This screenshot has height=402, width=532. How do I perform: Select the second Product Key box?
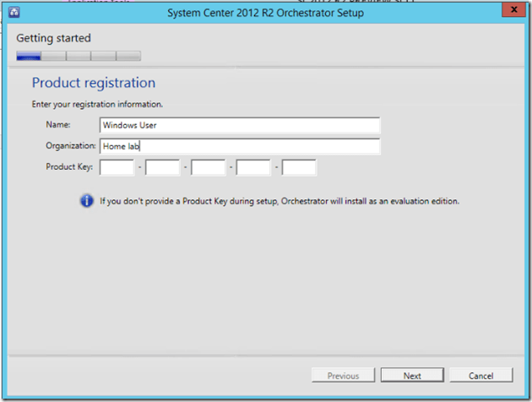[x=162, y=167]
